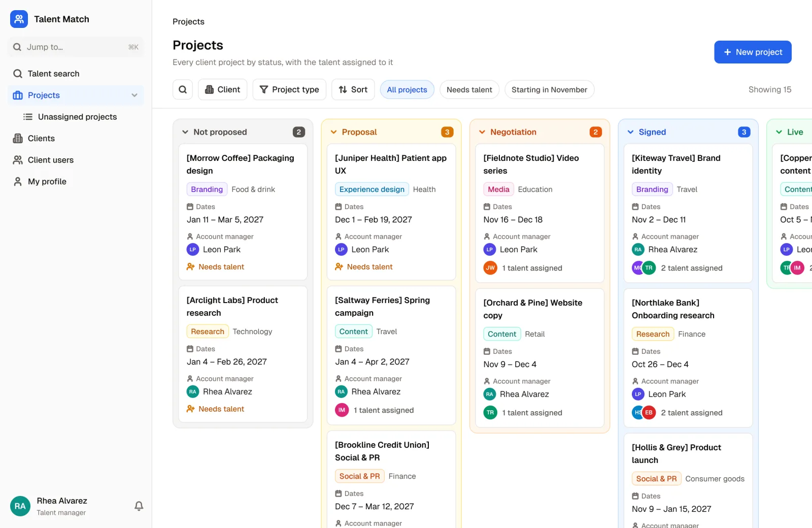Viewport: 812px width, 528px height.
Task: Click the Dates calendar icon on the Hollis & Grey card
Action: pos(635,496)
